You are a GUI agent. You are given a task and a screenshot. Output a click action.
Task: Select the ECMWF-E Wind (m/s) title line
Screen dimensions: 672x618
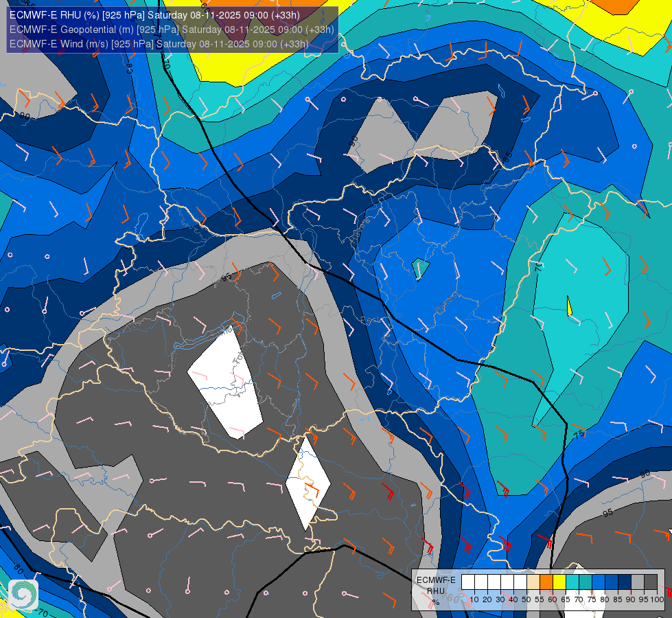[x=159, y=44]
